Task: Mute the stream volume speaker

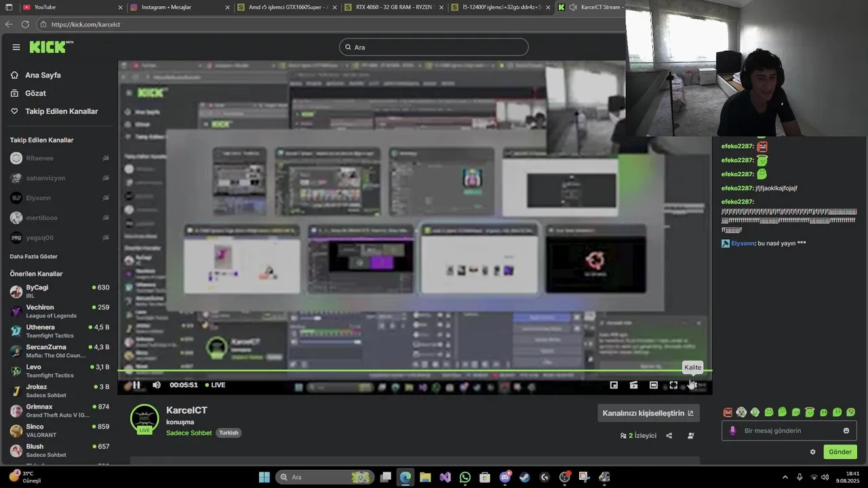Action: tap(157, 385)
